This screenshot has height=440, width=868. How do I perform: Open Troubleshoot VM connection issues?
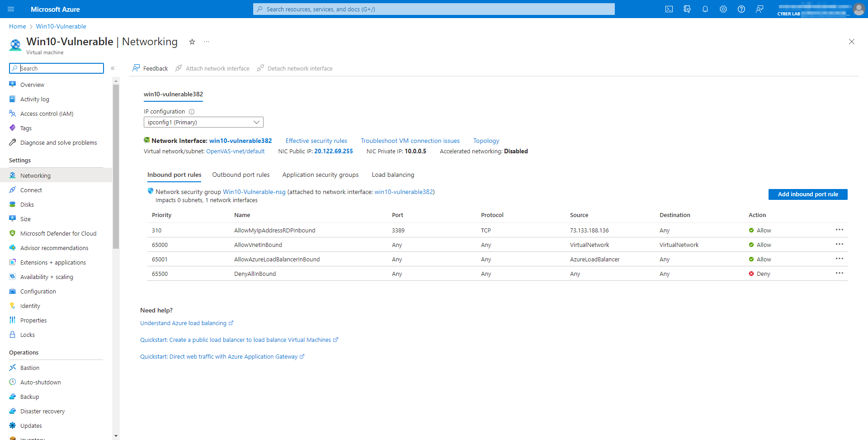[x=410, y=141]
